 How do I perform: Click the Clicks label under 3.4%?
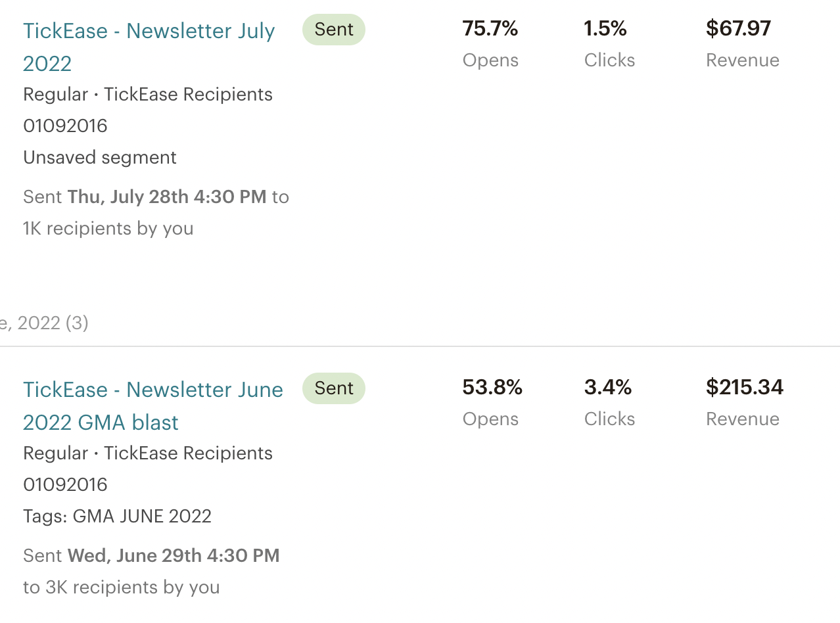[x=609, y=419]
